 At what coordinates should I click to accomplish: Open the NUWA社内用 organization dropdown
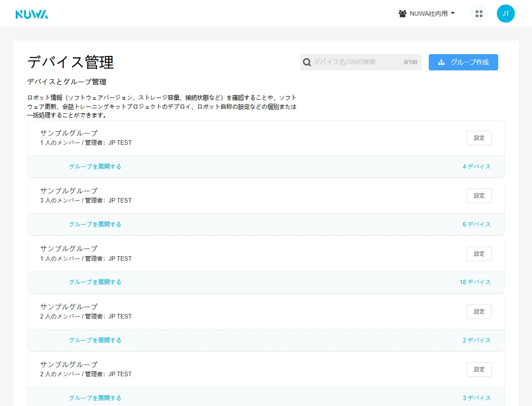[x=427, y=14]
